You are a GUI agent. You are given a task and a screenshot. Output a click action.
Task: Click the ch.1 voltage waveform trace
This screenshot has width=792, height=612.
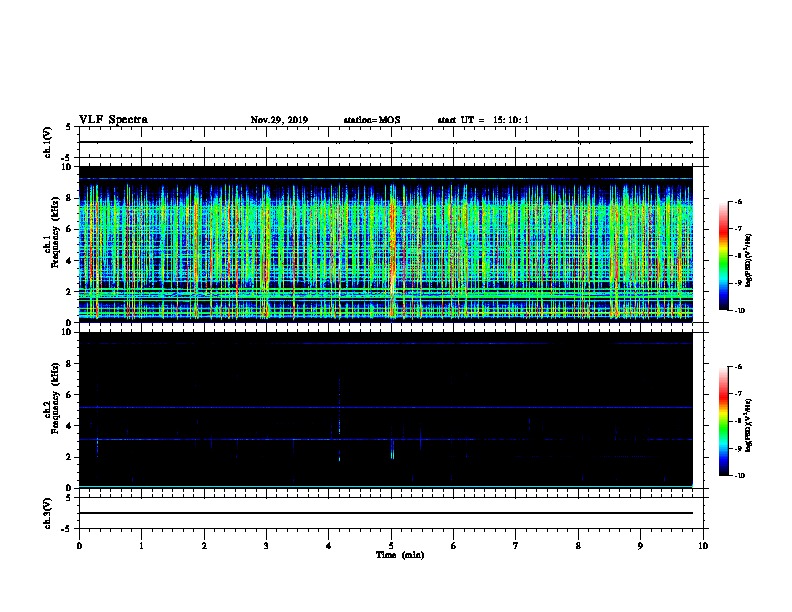(x=385, y=142)
